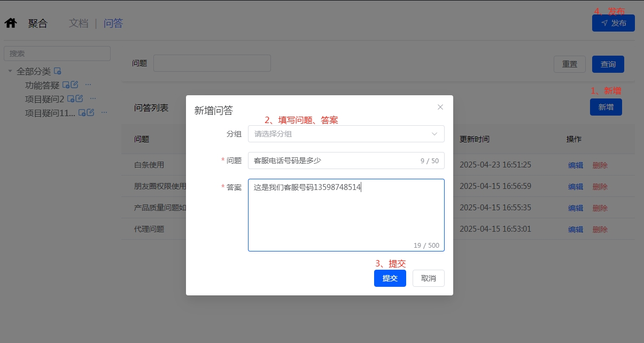Click the 重置 reset button
Screen dimensions: 644x343
coord(569,64)
